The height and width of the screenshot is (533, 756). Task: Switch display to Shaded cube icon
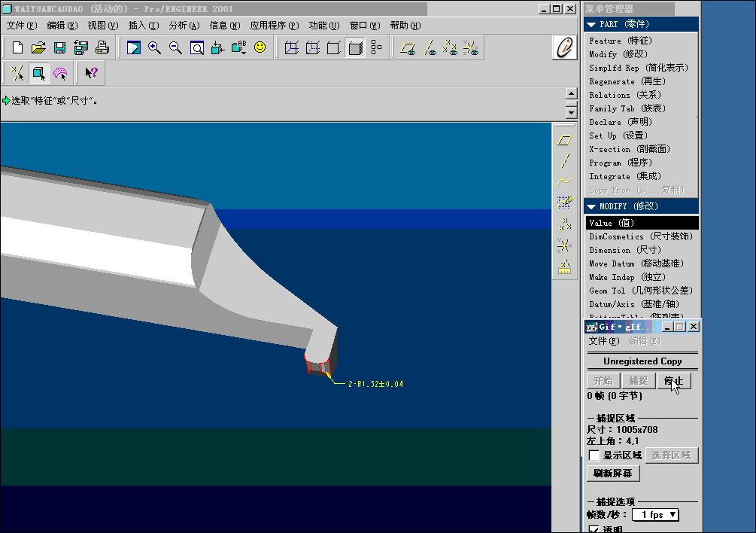point(355,47)
